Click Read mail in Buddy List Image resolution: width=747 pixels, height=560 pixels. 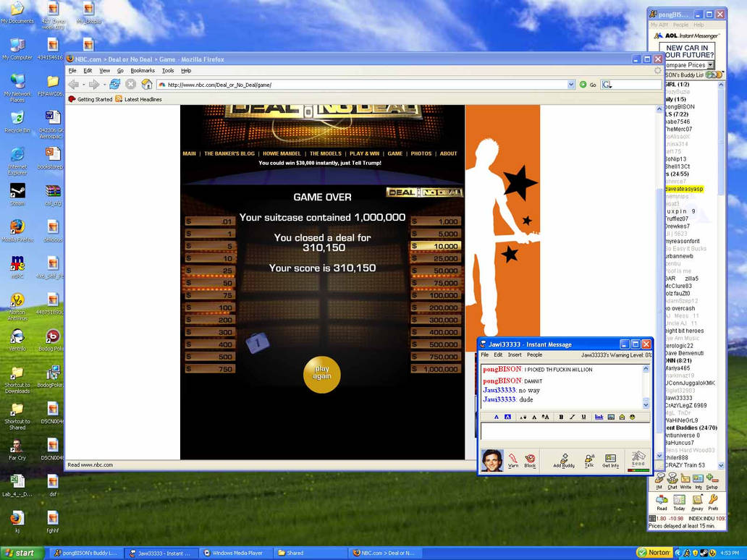point(662,502)
